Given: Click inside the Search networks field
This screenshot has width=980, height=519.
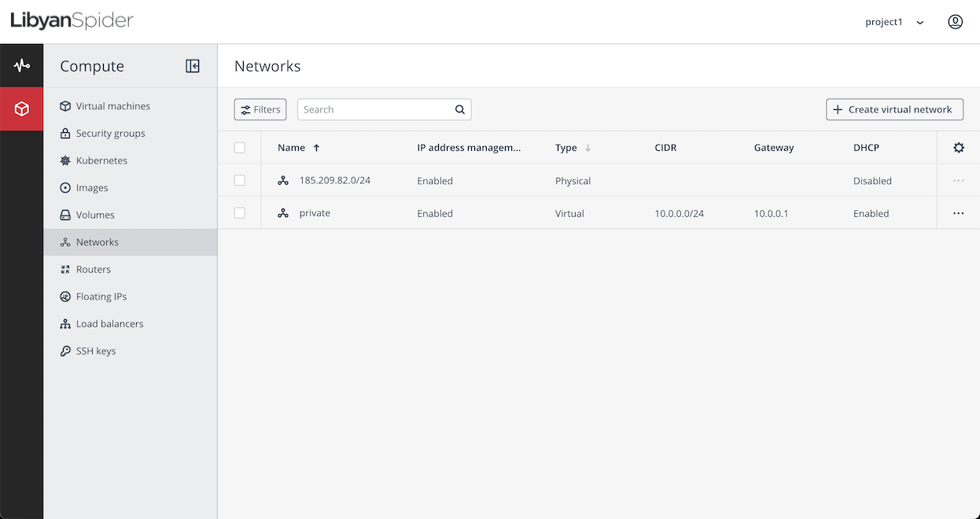Looking at the screenshot, I should tap(370, 109).
